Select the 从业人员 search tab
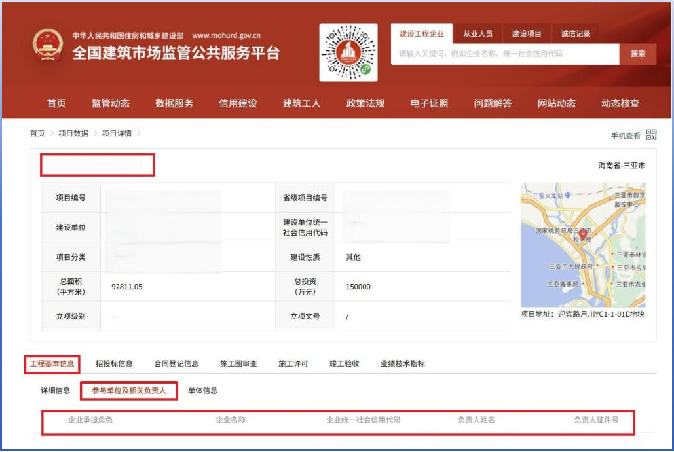This screenshot has width=674, height=452. point(478,34)
